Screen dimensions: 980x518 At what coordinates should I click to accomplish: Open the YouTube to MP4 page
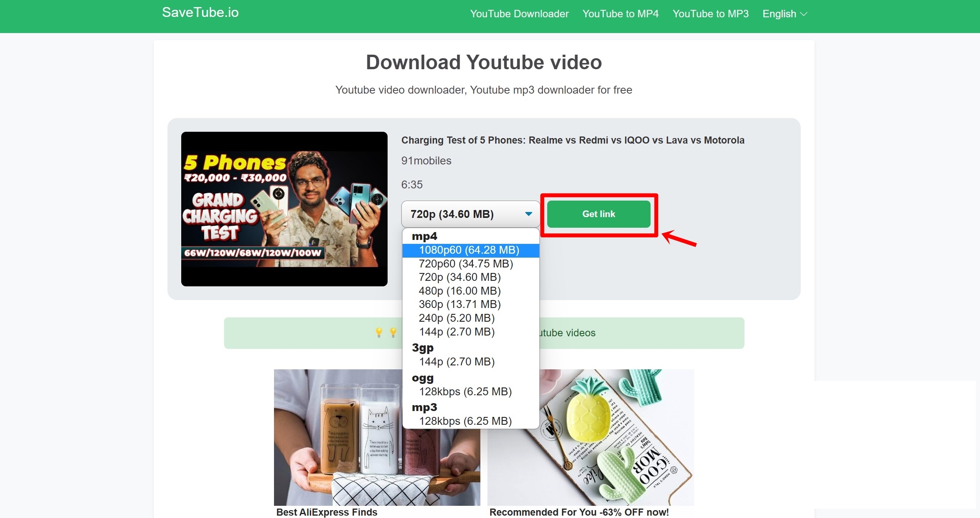pyautogui.click(x=620, y=14)
